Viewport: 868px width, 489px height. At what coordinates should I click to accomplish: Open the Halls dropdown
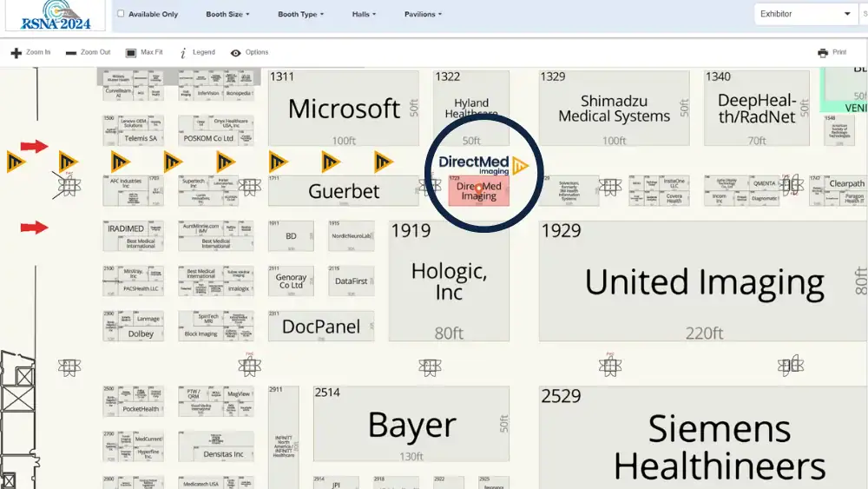click(x=364, y=14)
